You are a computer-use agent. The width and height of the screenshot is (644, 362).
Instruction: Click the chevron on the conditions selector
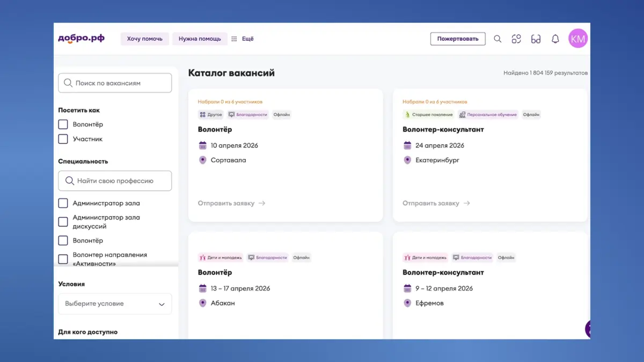coord(162,304)
